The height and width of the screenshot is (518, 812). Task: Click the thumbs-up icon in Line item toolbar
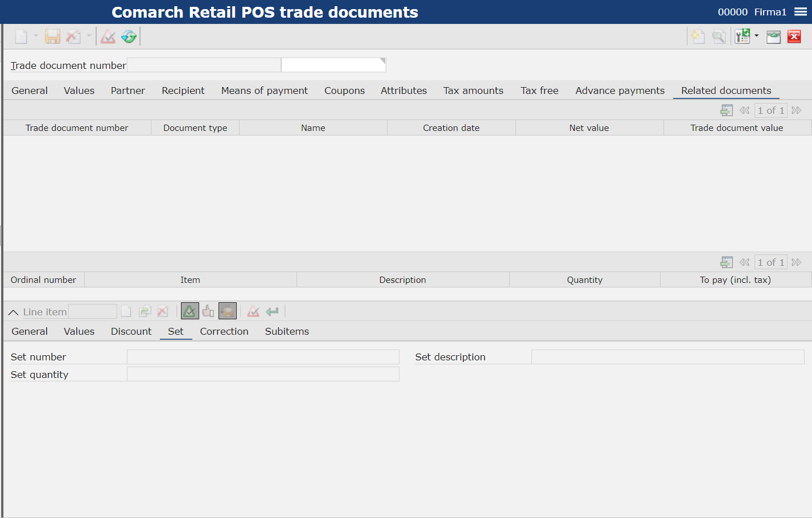(208, 311)
